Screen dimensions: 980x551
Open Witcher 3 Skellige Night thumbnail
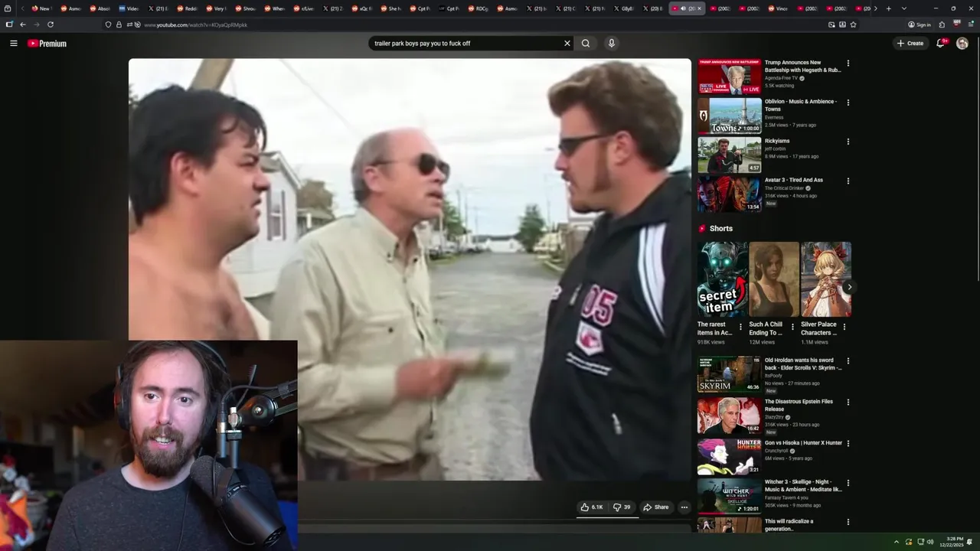coord(730,497)
